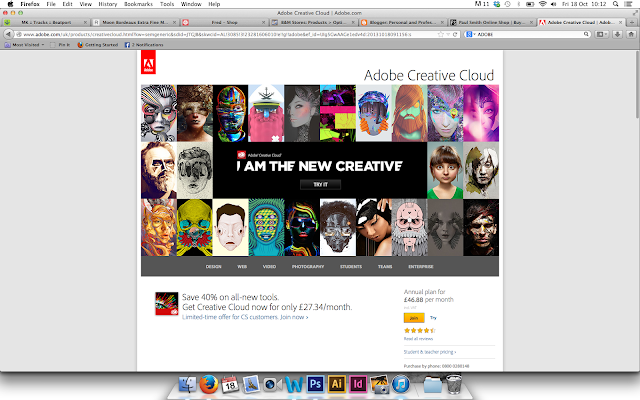Click the yellow Join button
This screenshot has width=640, height=400.
pos(414,318)
